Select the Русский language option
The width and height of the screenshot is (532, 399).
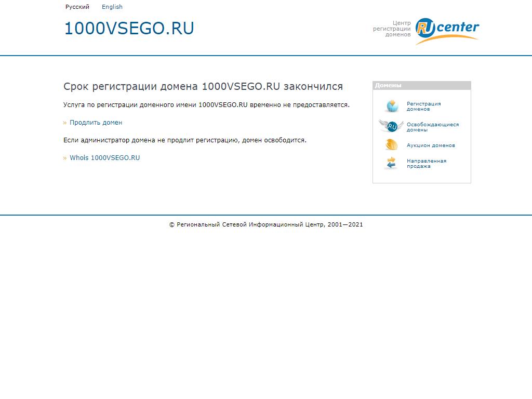tap(77, 7)
